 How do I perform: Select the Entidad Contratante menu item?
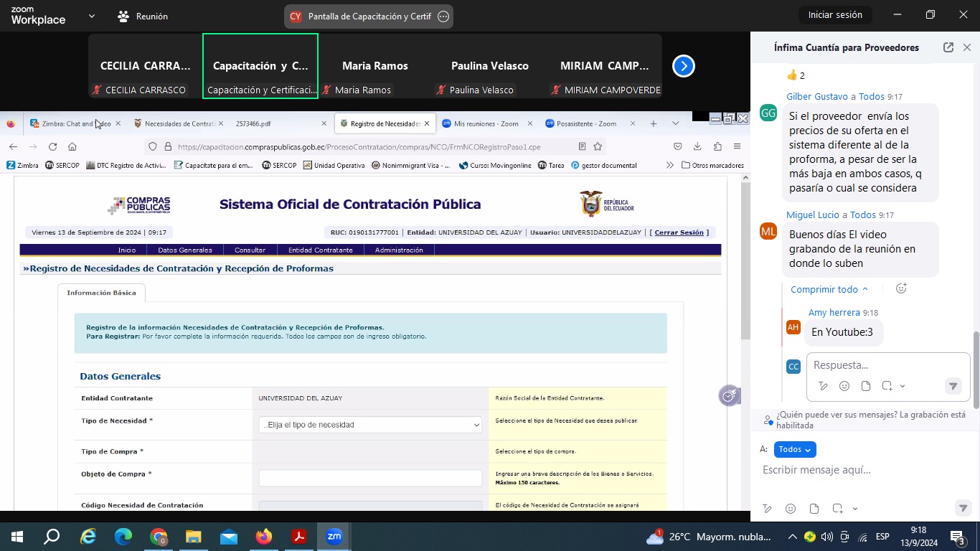(x=320, y=250)
